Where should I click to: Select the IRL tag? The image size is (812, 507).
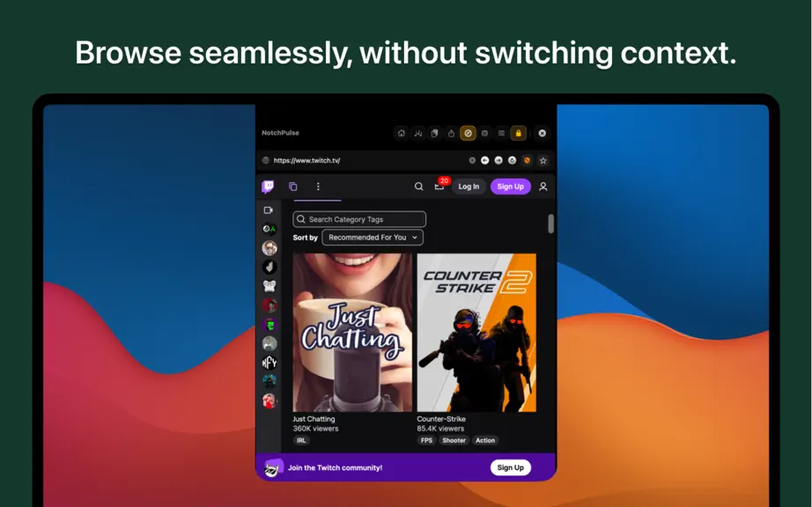(x=301, y=440)
